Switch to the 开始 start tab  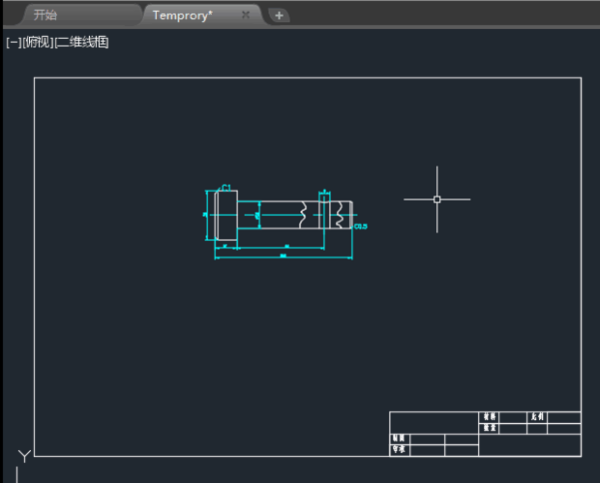point(46,15)
